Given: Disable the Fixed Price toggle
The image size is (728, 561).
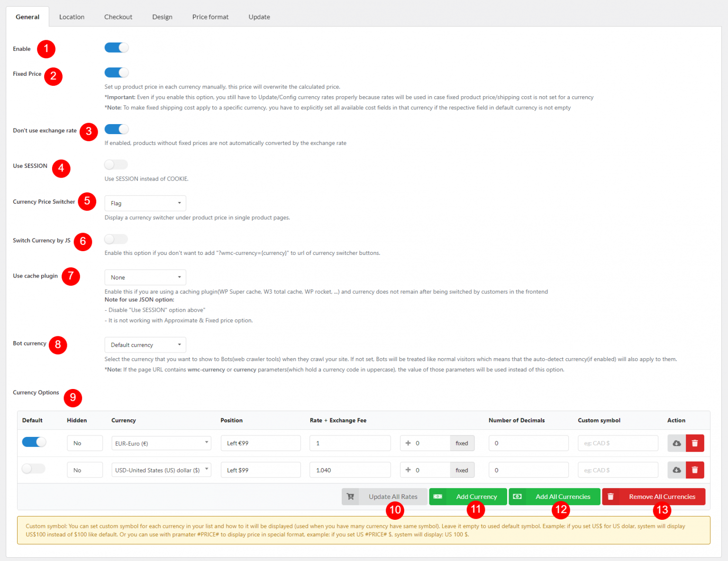Looking at the screenshot, I should coord(117,72).
